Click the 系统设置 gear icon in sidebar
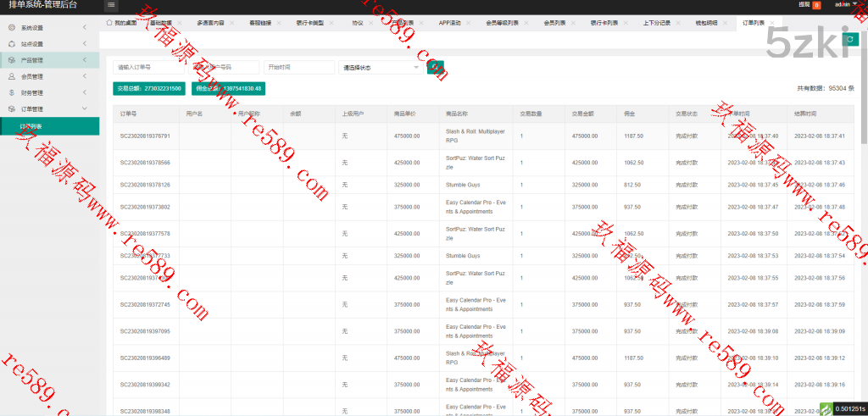 (11, 28)
